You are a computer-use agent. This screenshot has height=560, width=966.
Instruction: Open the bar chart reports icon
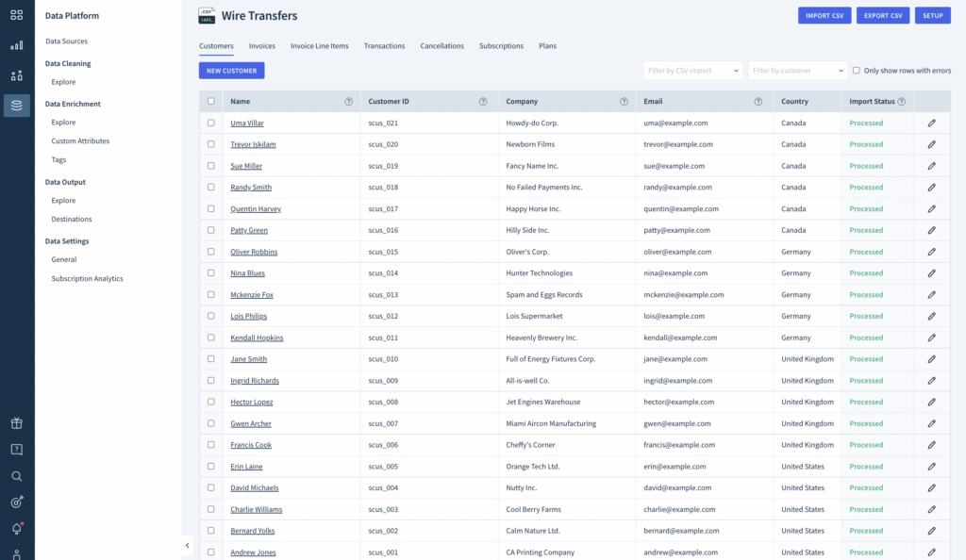click(17, 45)
